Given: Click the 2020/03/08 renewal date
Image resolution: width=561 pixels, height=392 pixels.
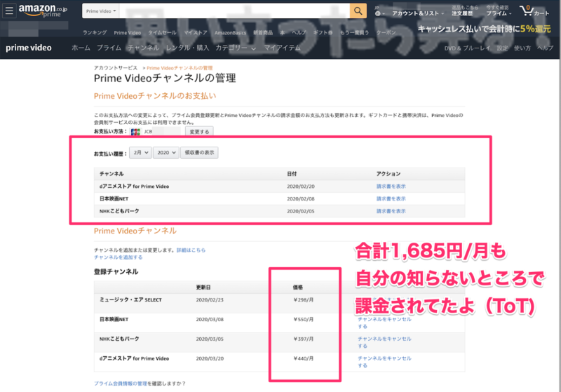Looking at the screenshot, I should pyautogui.click(x=210, y=320).
